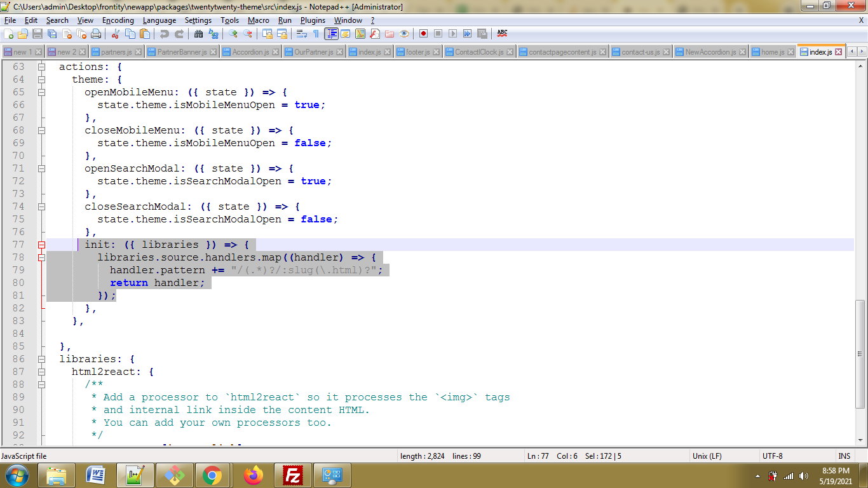Open Find with the binoculars icon
Viewport: 868px width, 488px height.
pyautogui.click(x=198, y=34)
